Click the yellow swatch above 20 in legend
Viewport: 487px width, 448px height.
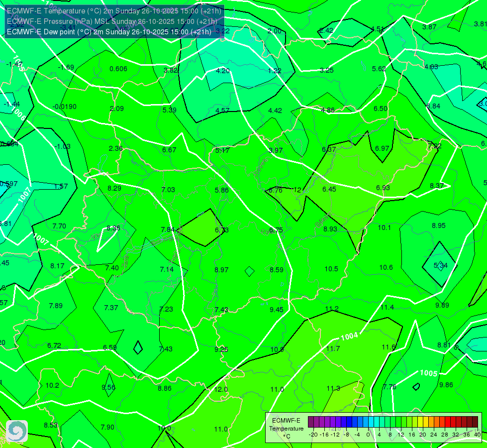(x=420, y=422)
